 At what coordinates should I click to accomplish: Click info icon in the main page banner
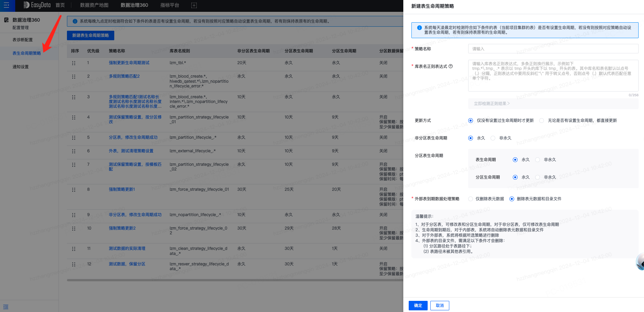(x=75, y=21)
